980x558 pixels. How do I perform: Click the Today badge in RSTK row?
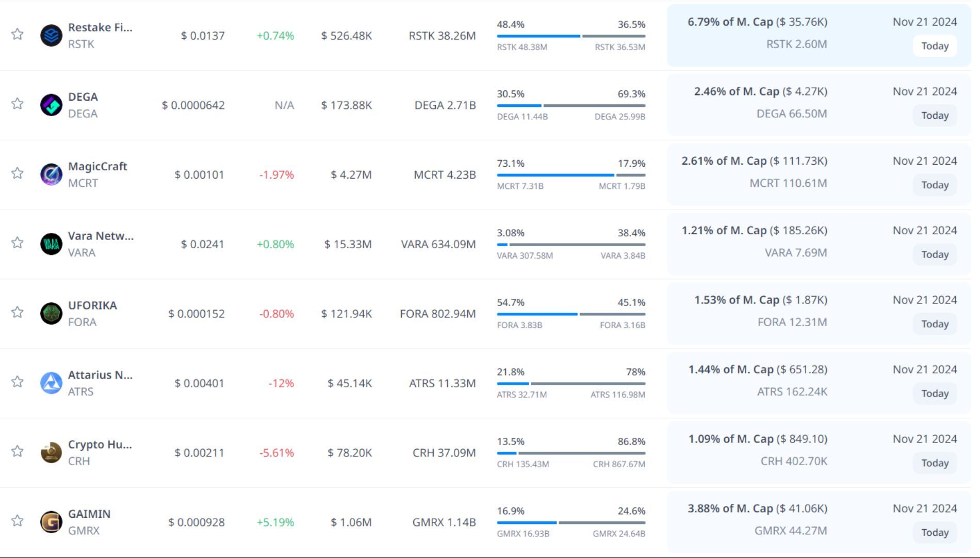click(x=935, y=46)
